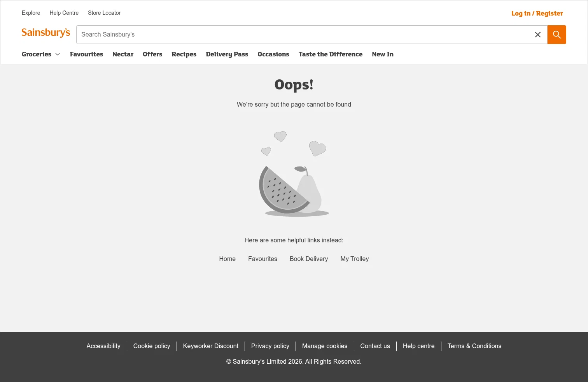Open the Favourites navigation item
Viewport: 588px width, 382px height.
tap(86, 54)
